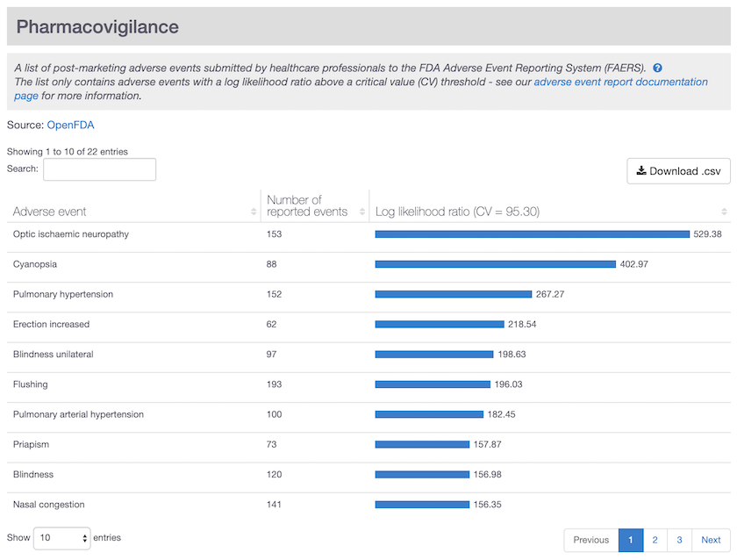737x560 pixels.
Task: Go to the Previous page
Action: coord(590,540)
